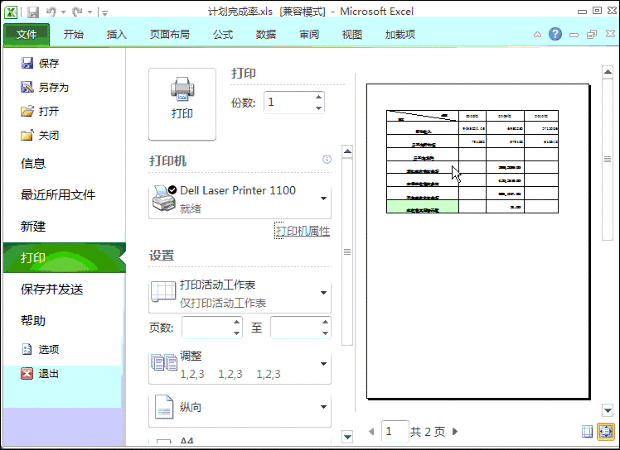This screenshot has height=450, width=620.
Task: Click the print preview page thumbnail
Action: coord(478,241)
